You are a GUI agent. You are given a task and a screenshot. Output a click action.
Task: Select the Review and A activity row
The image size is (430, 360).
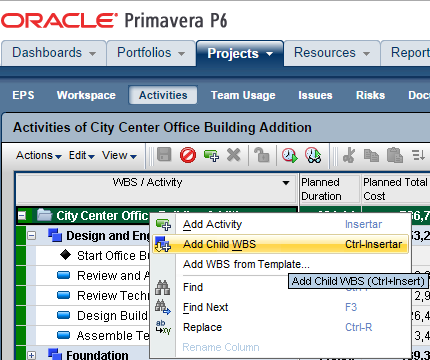tap(92, 276)
